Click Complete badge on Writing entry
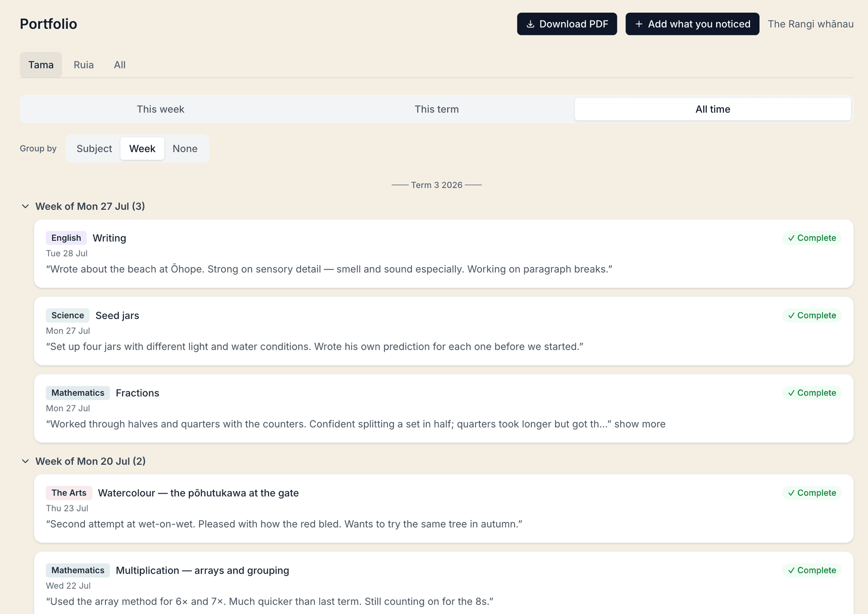This screenshot has width=868, height=614. click(x=812, y=238)
